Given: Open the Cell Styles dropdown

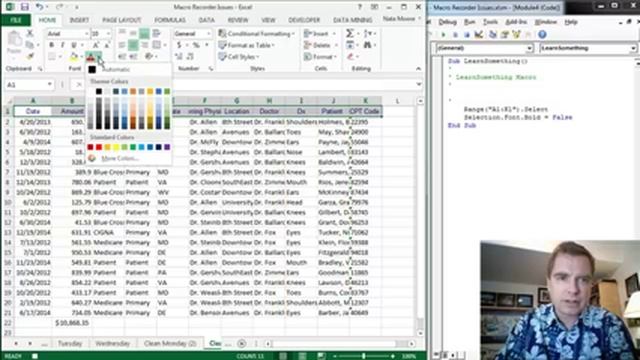Looking at the screenshot, I should tap(239, 57).
